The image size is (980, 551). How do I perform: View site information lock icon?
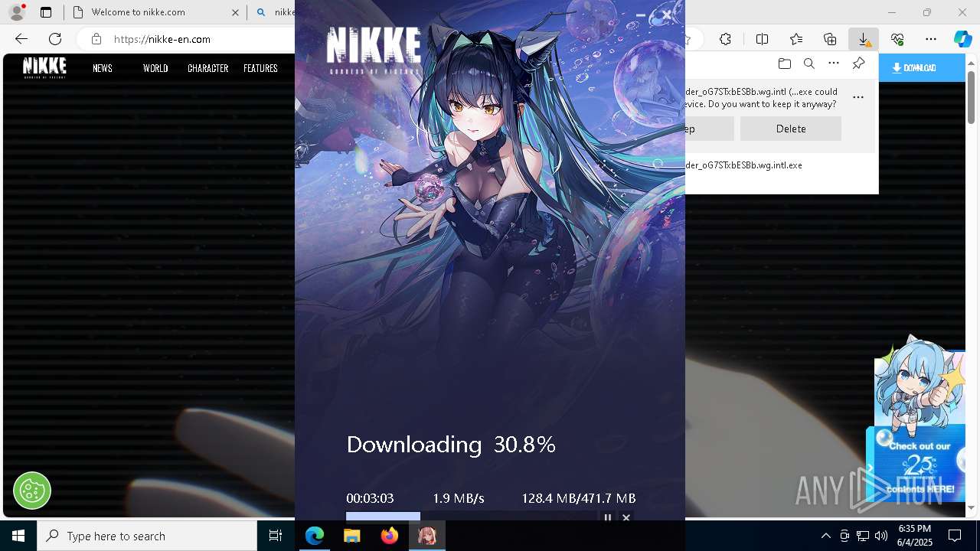coord(96,39)
